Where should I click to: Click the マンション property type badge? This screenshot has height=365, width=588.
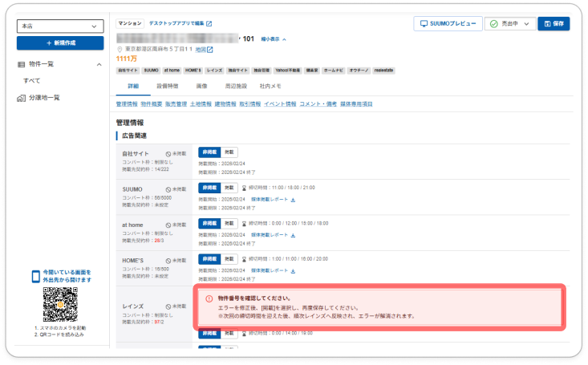click(x=130, y=23)
